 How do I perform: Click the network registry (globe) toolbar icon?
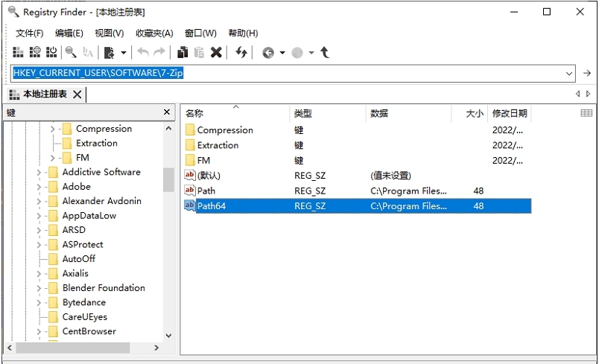tap(35, 52)
